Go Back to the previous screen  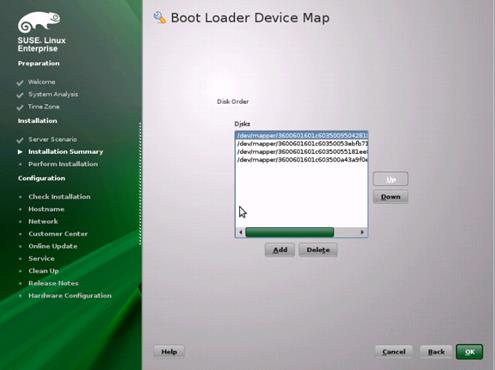(436, 352)
